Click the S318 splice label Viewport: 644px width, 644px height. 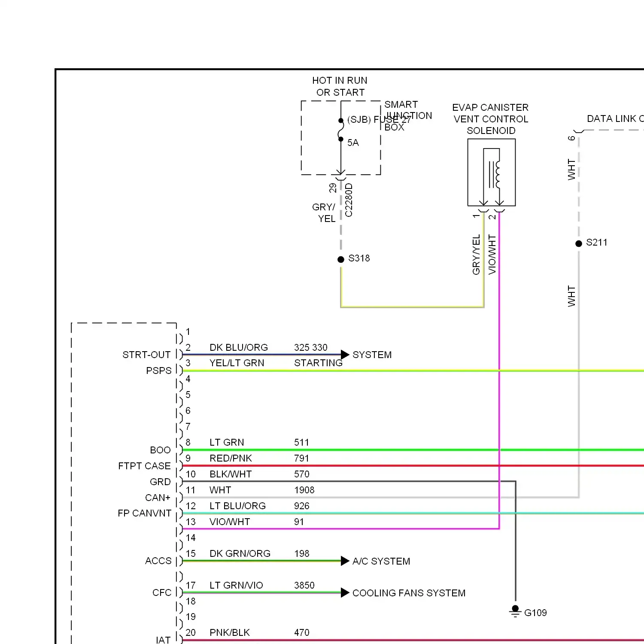tap(359, 258)
